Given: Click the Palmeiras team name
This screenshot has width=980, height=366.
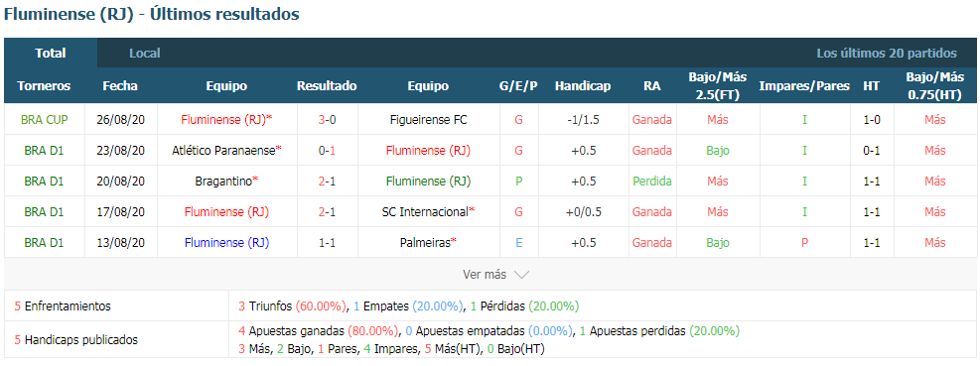Looking at the screenshot, I should pyautogui.click(x=424, y=242).
